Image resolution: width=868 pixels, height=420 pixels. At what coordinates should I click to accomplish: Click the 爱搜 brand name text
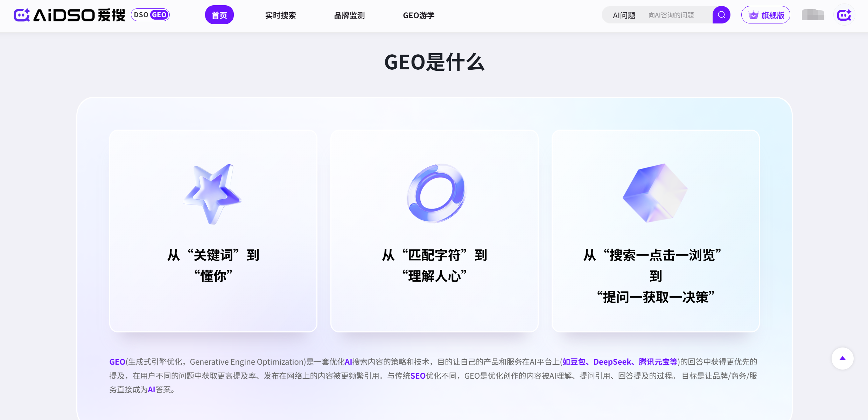pyautogui.click(x=111, y=15)
